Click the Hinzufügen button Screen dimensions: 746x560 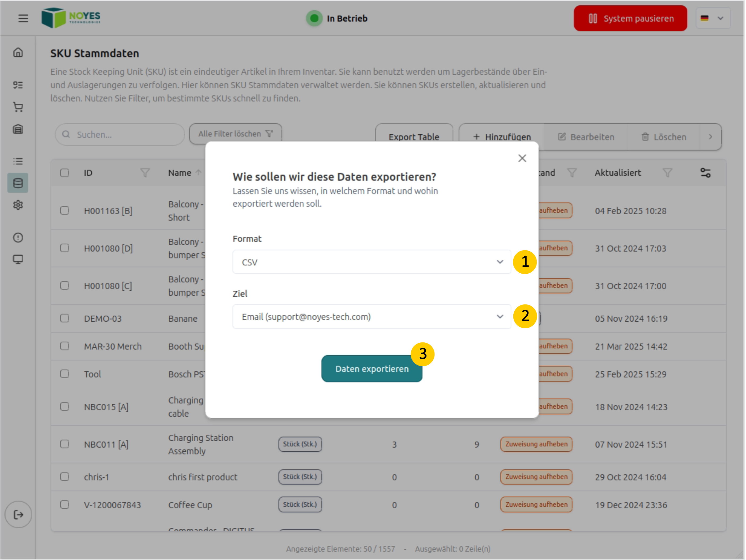[x=502, y=137]
